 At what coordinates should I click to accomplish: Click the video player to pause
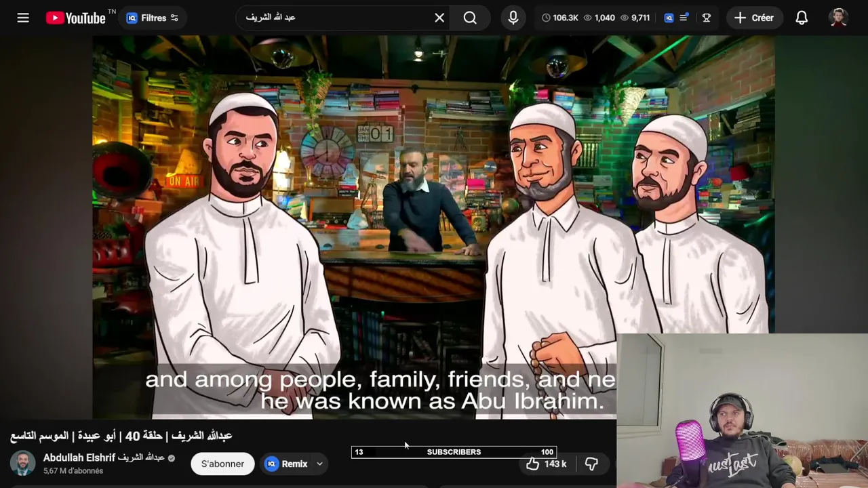pyautogui.click(x=433, y=227)
